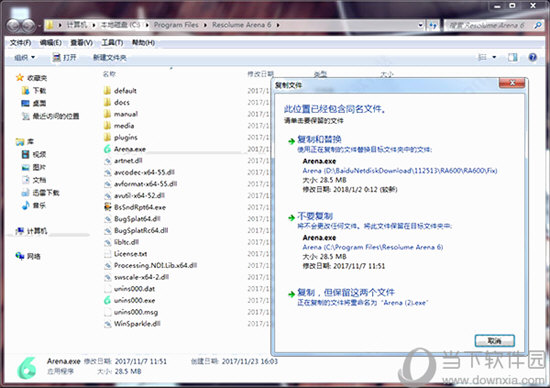
Task: Select the media folder icon
Action: coord(107,125)
